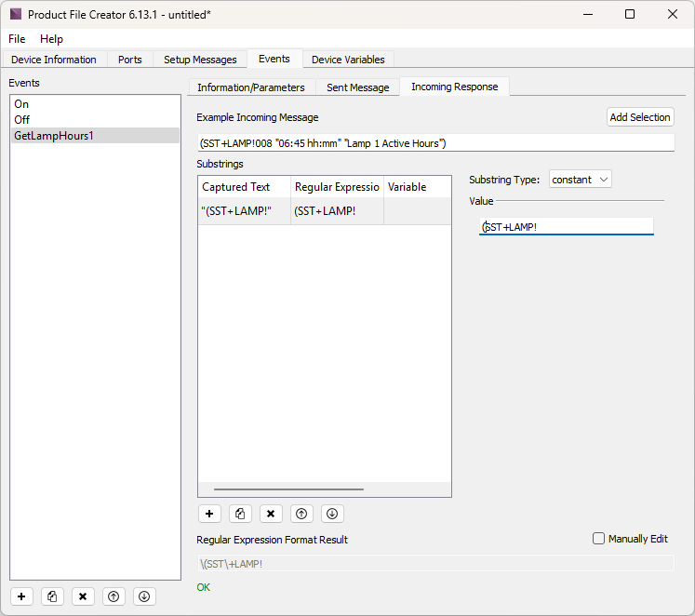Open the Help menu
Image resolution: width=695 pixels, height=616 pixels.
[51, 39]
